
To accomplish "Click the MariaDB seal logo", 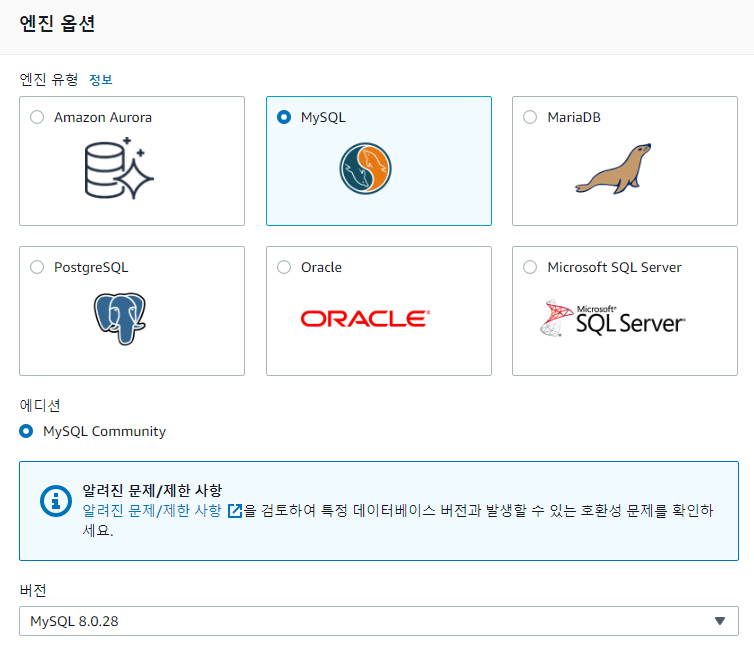I will tap(614, 169).
